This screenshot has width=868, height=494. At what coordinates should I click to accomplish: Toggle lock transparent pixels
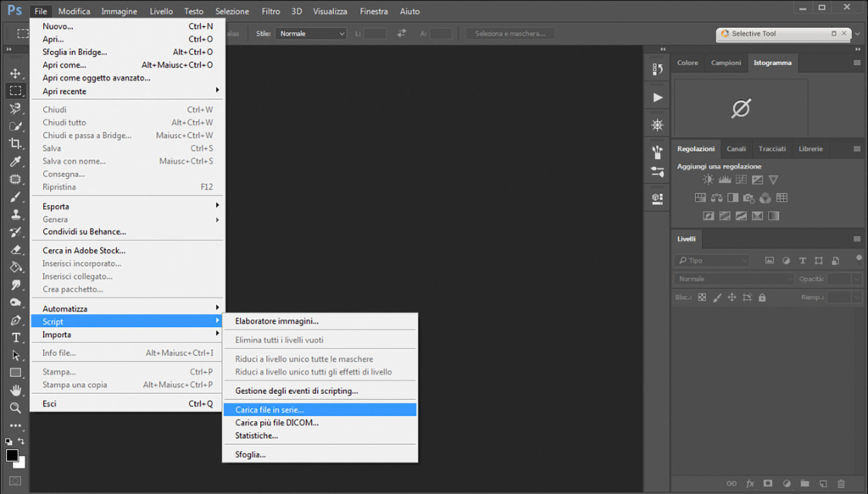point(702,297)
